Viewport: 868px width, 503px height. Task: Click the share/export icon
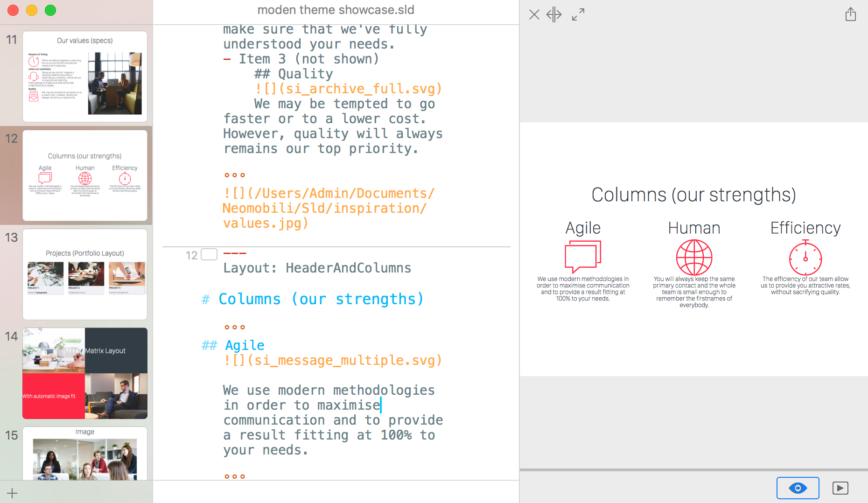tap(850, 14)
